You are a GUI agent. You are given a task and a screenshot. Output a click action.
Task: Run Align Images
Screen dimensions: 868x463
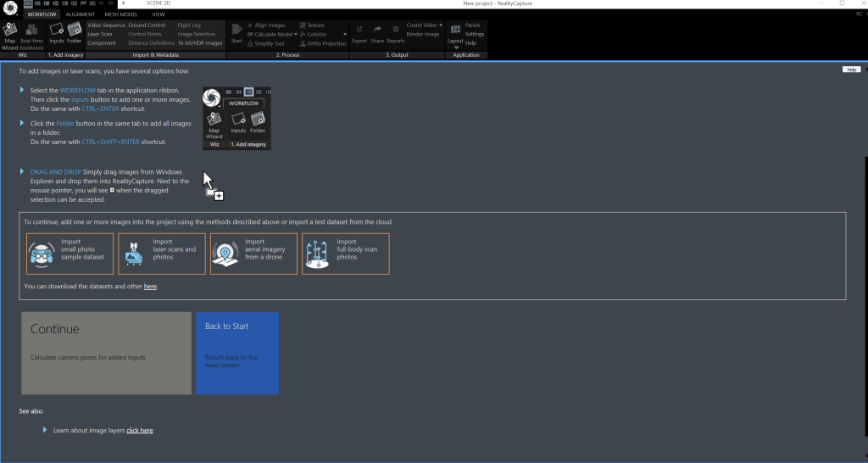click(x=266, y=25)
